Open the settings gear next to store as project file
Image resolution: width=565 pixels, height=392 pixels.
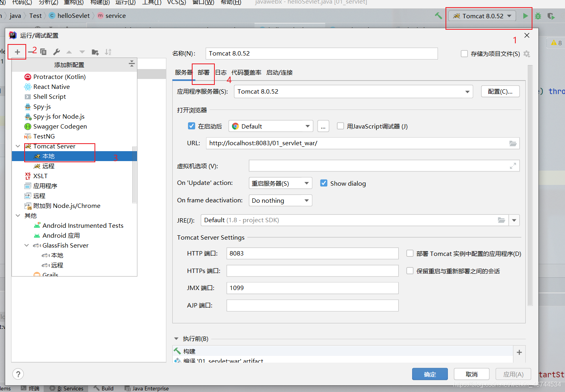[527, 54]
